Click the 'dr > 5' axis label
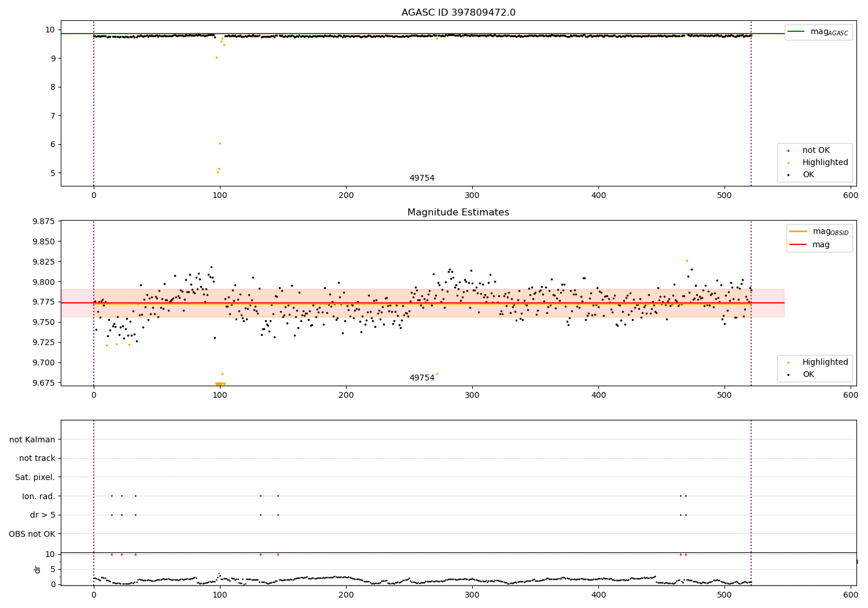Screen dimensions: 868x608 point(43,515)
